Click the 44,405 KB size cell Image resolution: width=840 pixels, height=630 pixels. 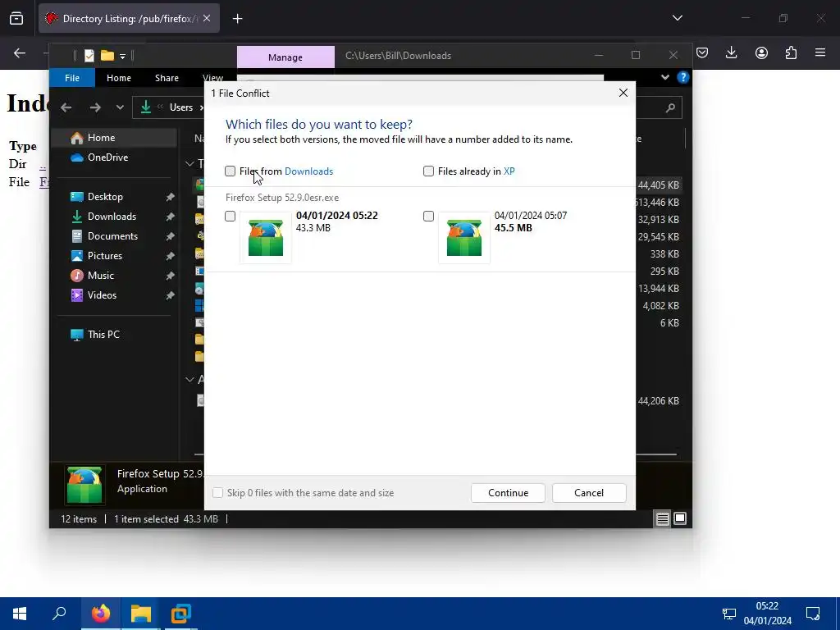point(659,185)
